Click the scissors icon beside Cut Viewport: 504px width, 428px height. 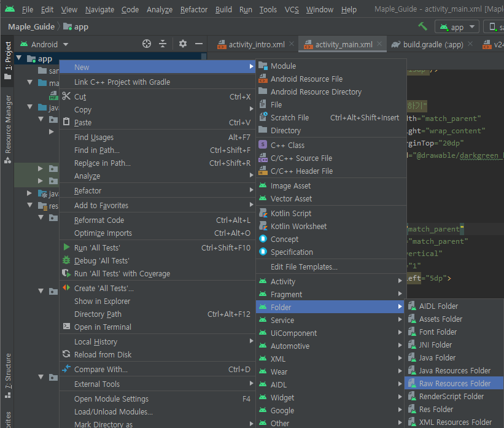click(x=66, y=96)
